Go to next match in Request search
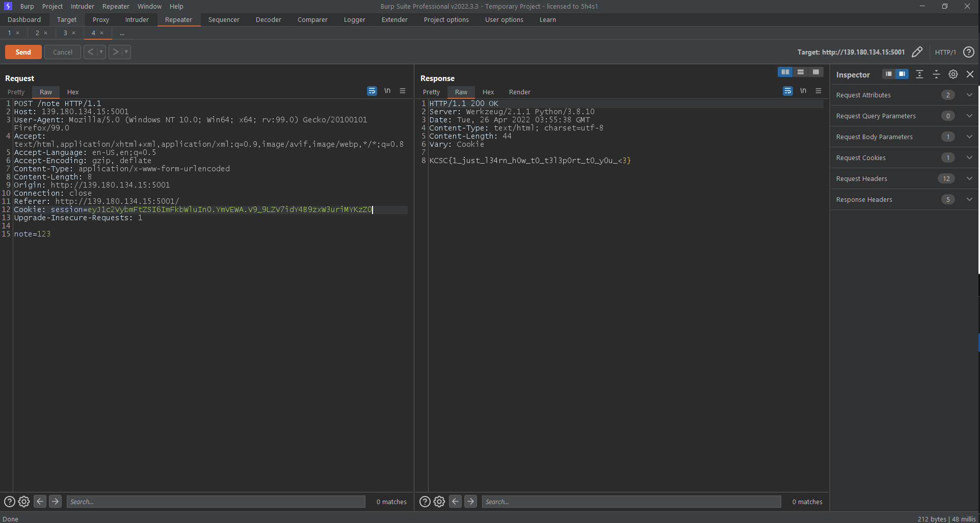Screen dimensions: 980x523 (x=56, y=502)
